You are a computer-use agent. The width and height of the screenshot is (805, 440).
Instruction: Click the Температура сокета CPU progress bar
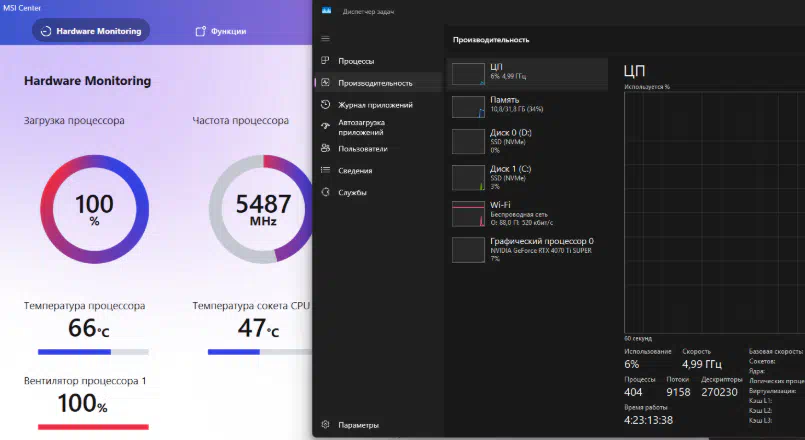pos(260,352)
